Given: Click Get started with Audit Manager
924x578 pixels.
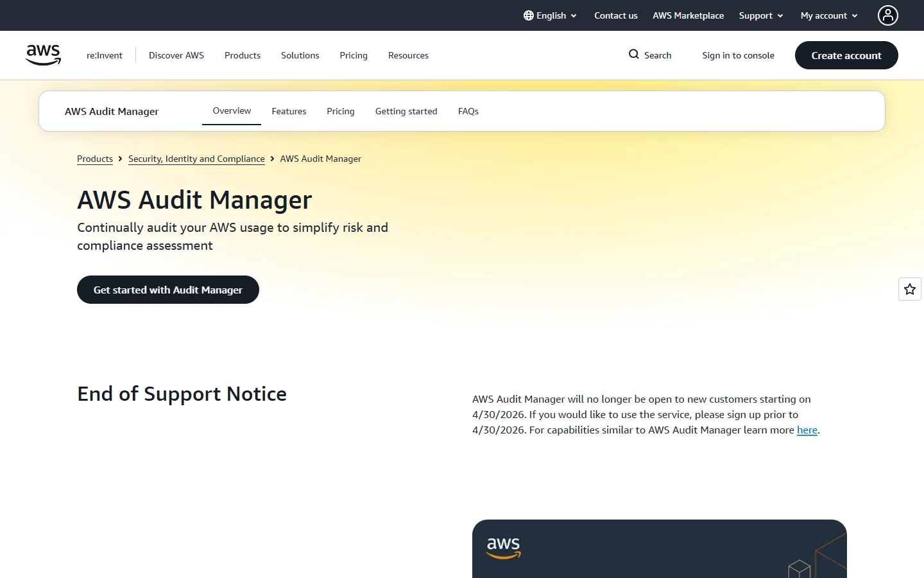Looking at the screenshot, I should click(168, 290).
